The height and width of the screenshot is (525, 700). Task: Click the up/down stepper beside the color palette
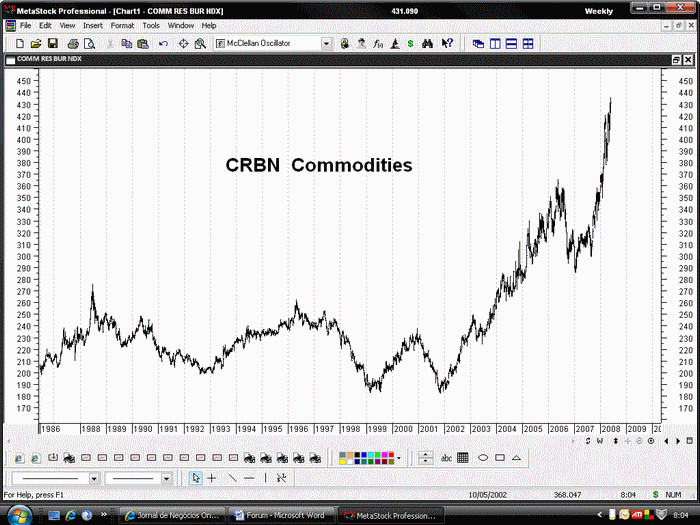click(426, 458)
